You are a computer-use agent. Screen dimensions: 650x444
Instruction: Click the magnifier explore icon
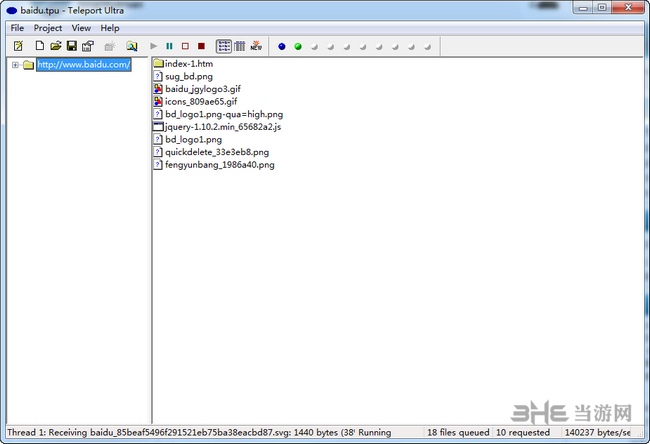coord(132,46)
